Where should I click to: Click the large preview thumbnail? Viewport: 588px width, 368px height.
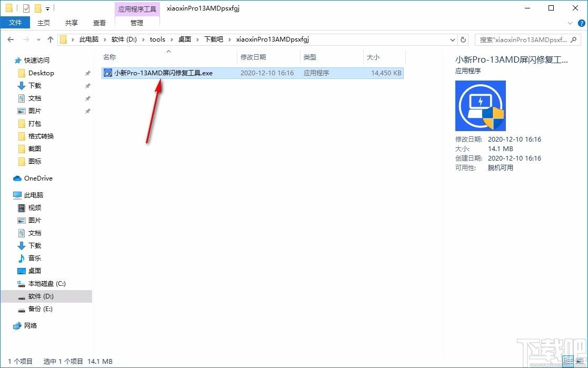(481, 106)
